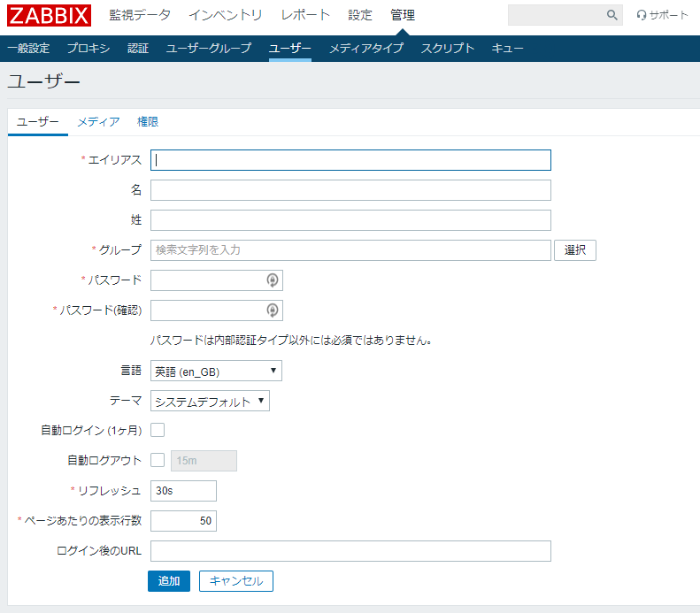Enable 自動ログイン (1ヶ月) checkbox
Screen dimensions: 700x613
click(x=158, y=430)
